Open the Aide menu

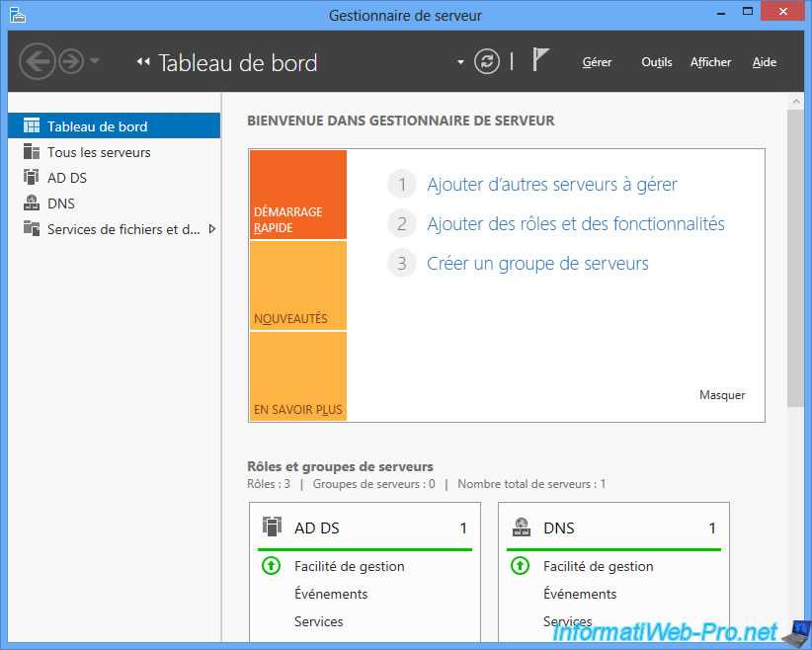pyautogui.click(x=765, y=62)
